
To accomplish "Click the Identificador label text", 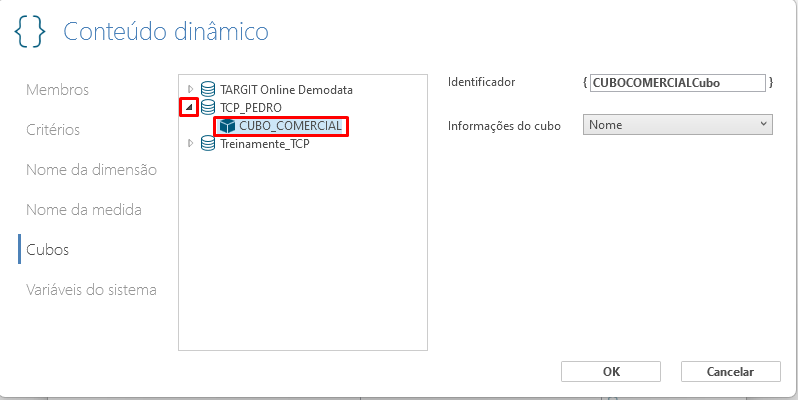I will 481,82.
